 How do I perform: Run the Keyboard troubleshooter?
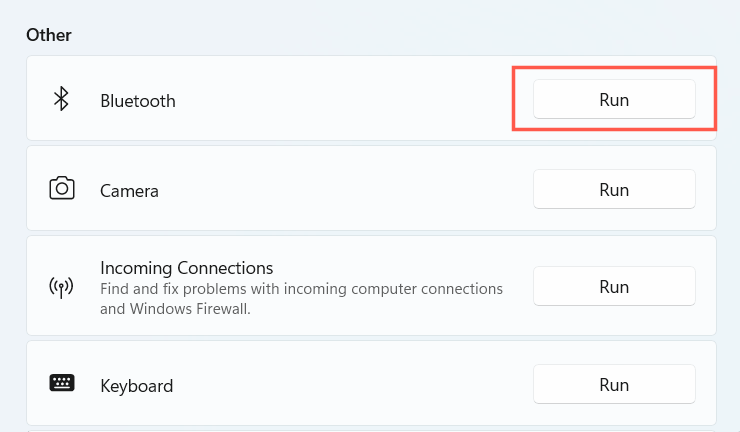(x=614, y=384)
